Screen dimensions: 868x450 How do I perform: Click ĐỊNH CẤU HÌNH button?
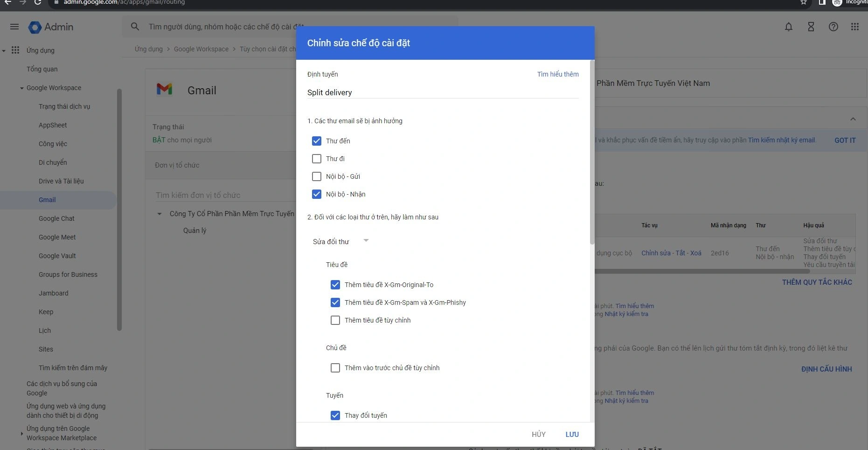826,369
